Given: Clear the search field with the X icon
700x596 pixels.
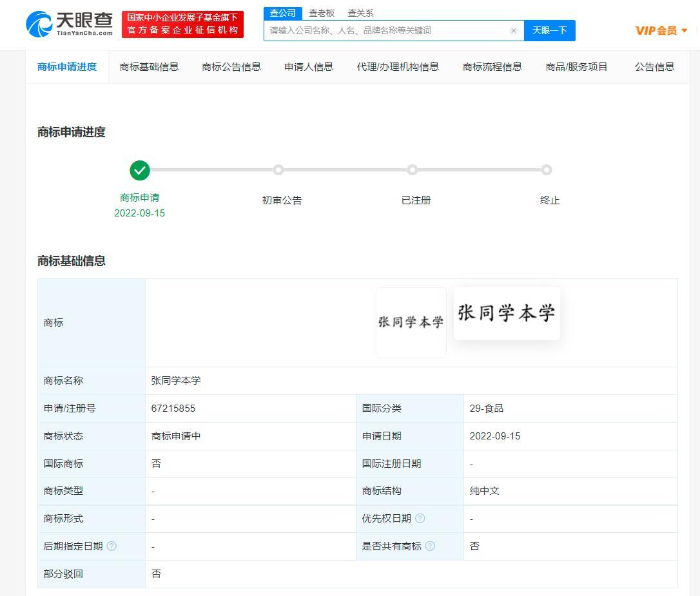Looking at the screenshot, I should (513, 30).
